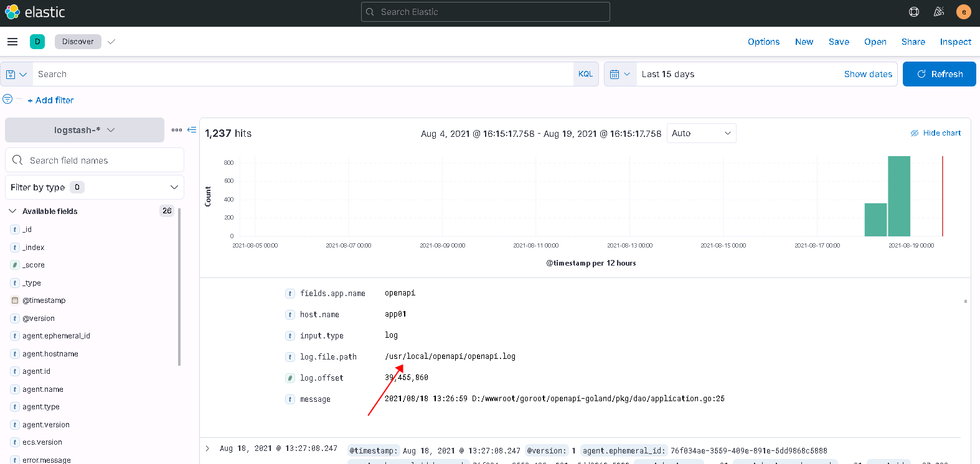The width and height of the screenshot is (980, 464).
Task: Click the tallest histogram bar
Action: click(x=898, y=196)
